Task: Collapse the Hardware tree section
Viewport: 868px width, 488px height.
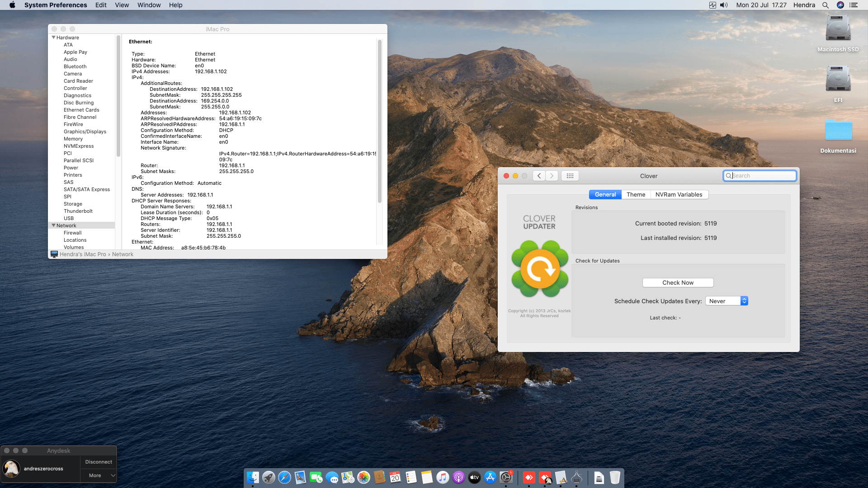Action: (54, 38)
